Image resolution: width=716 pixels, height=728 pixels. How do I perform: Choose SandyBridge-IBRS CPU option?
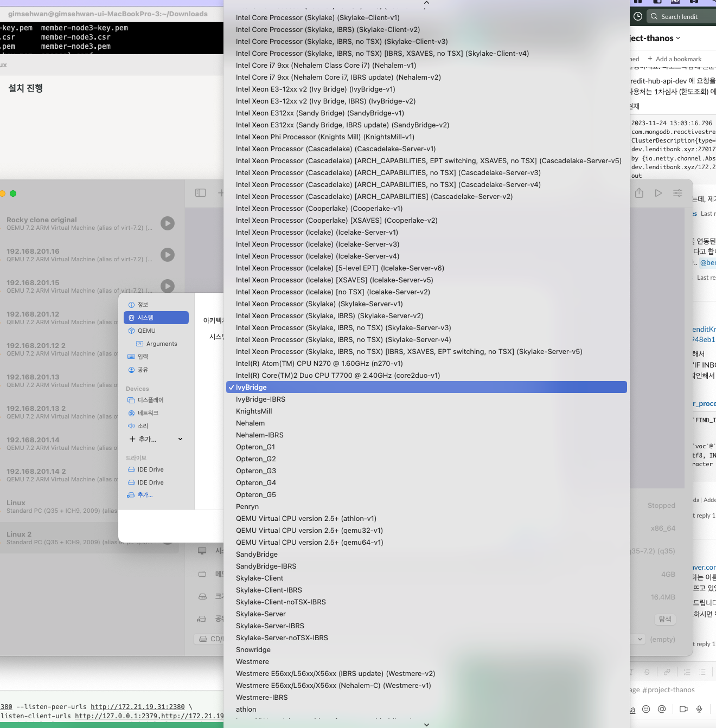[x=426, y=566]
